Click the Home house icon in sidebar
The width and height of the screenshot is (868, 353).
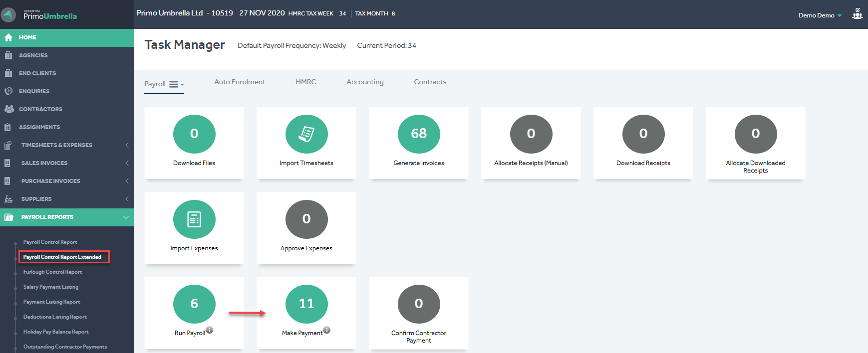pos(8,37)
